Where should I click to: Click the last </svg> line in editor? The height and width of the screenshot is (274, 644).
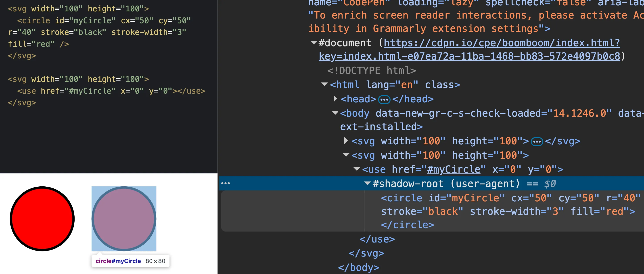tap(22, 103)
